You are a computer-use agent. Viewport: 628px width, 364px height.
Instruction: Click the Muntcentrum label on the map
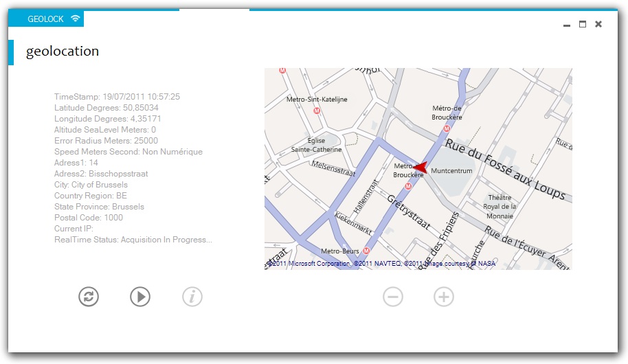[x=451, y=170]
